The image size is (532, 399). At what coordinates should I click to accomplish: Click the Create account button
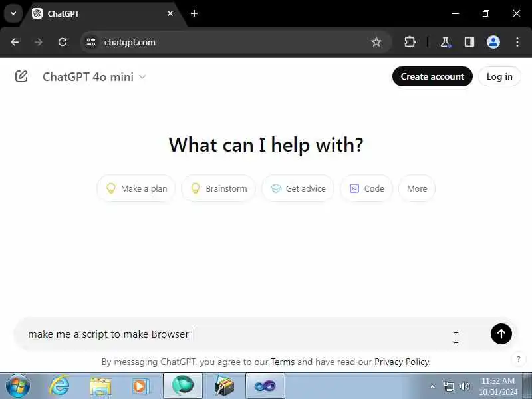(x=432, y=76)
